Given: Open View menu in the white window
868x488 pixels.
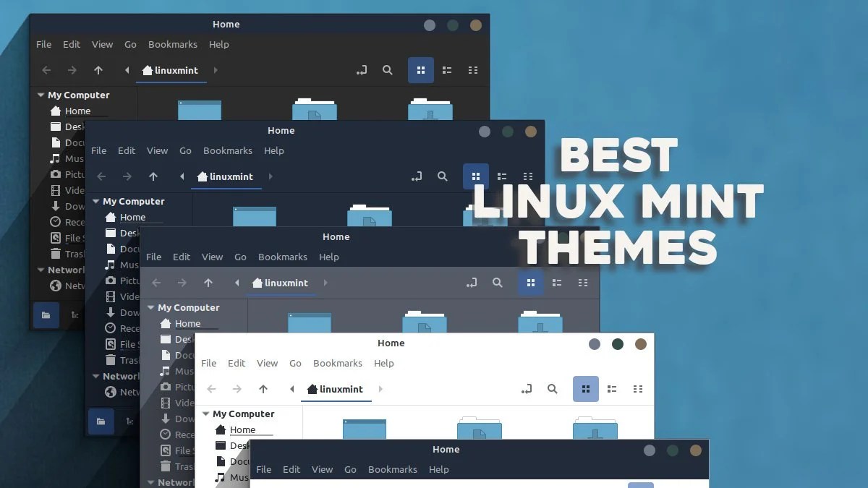Looking at the screenshot, I should click(x=268, y=363).
